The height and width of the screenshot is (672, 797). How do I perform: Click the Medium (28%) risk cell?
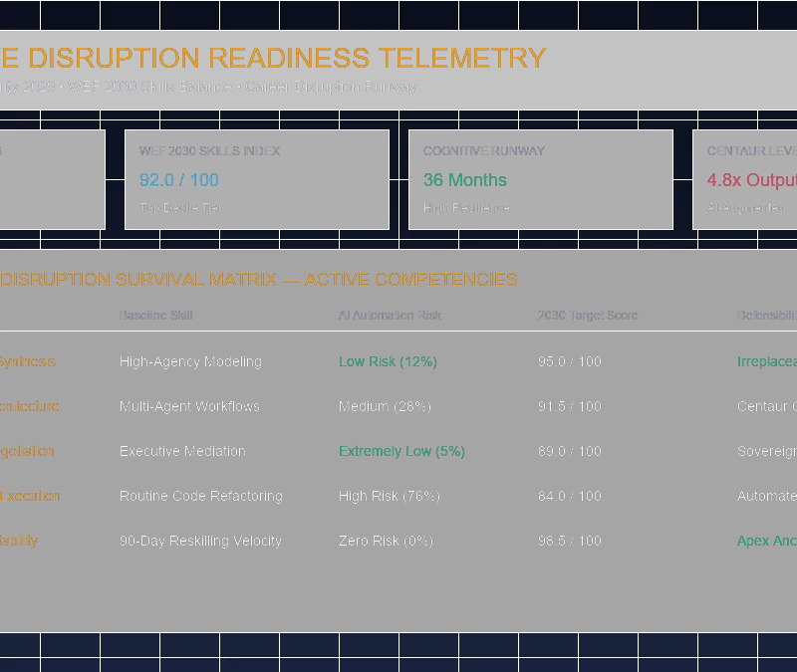tap(385, 406)
